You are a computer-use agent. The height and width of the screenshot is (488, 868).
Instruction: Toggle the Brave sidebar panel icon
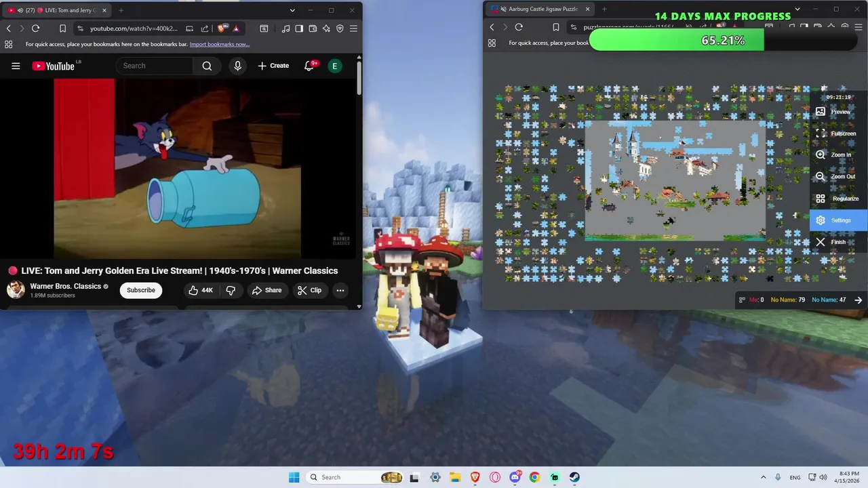click(x=299, y=28)
